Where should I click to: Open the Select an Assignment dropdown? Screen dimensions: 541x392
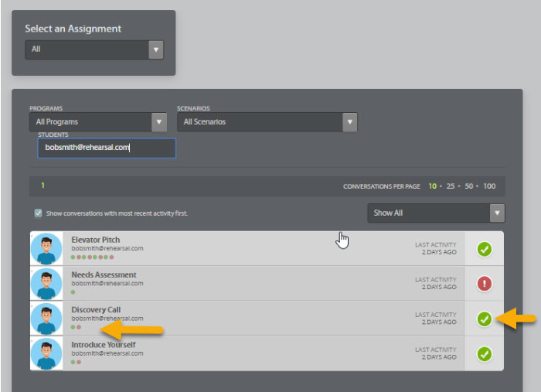tap(94, 49)
